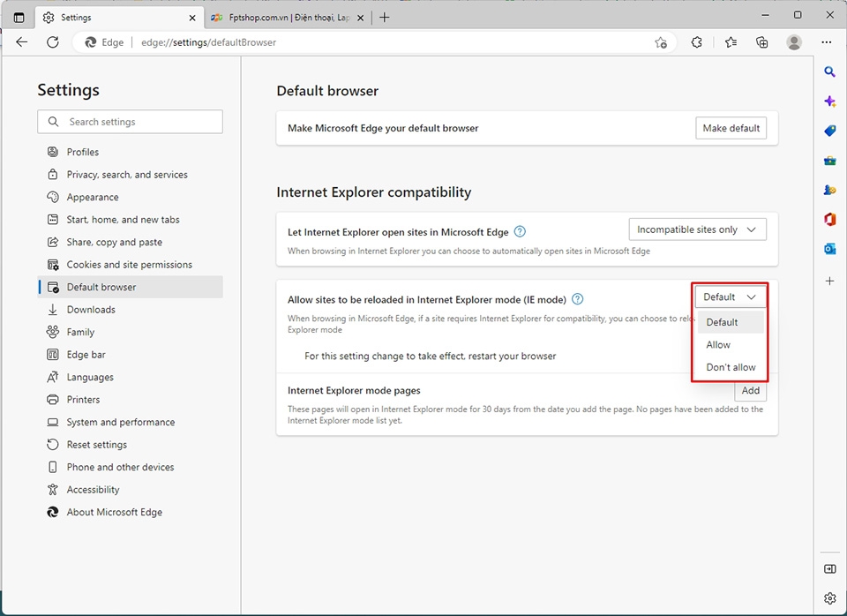
Task: Add this page to favorites star
Action: click(661, 42)
